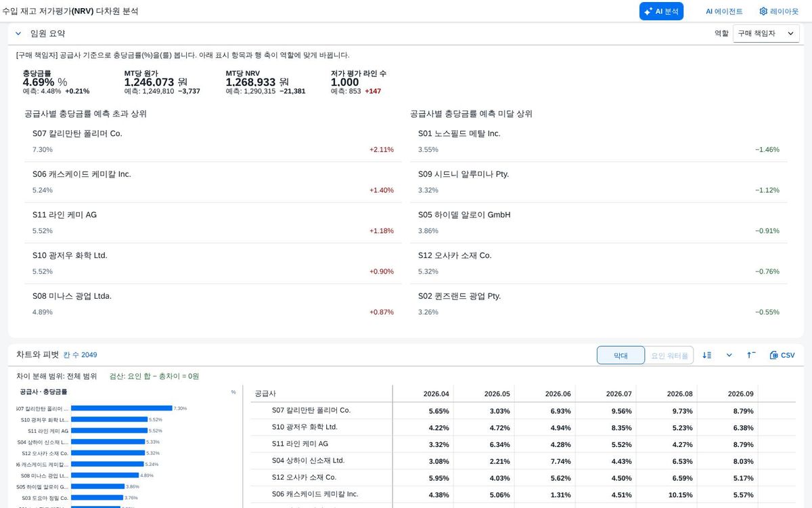
Task: Click the 충당금률 4.69% KPI value
Action: pos(45,82)
